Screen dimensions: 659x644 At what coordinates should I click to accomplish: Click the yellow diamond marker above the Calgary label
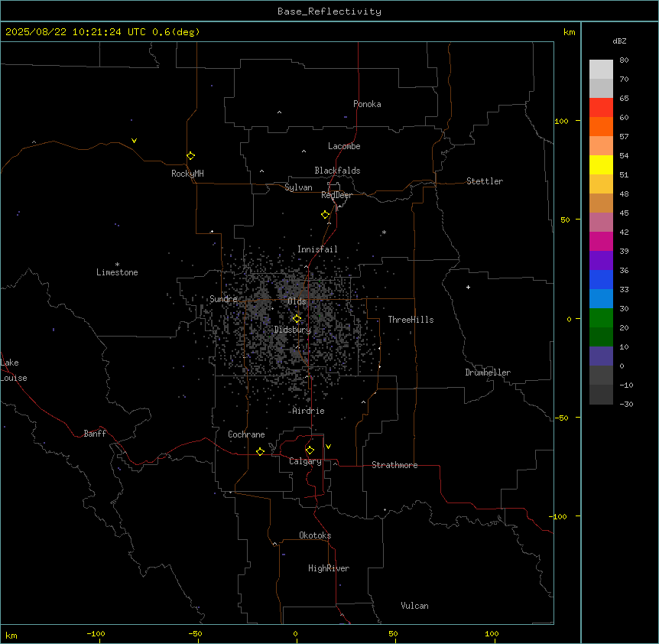point(310,450)
